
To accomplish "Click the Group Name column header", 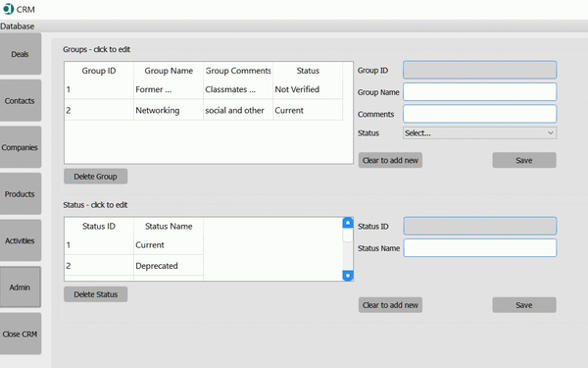I will pyautogui.click(x=169, y=71).
